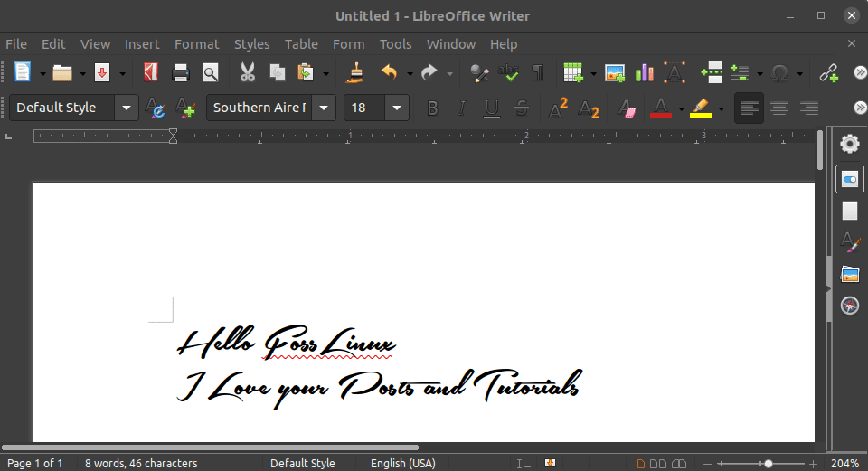The width and height of the screenshot is (868, 471).
Task: Open highlighting color dropdown arrow
Action: point(721,108)
